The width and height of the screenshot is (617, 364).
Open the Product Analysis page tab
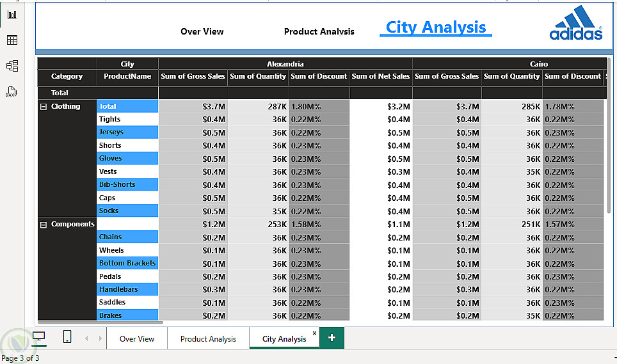point(208,339)
